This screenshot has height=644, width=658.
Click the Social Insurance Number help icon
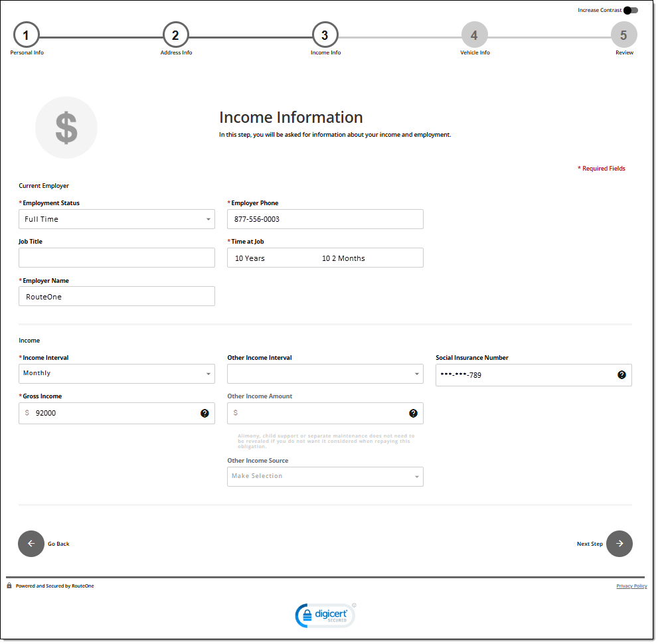pos(621,375)
